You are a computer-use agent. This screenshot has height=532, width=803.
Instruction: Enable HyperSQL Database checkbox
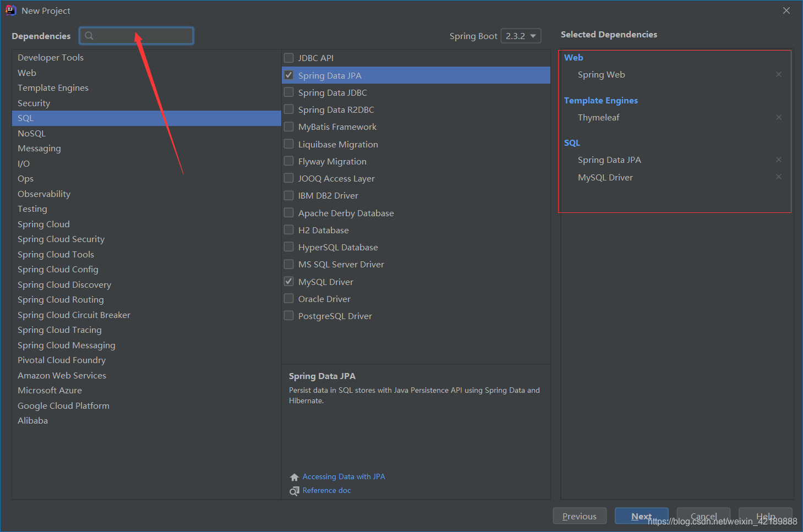288,246
